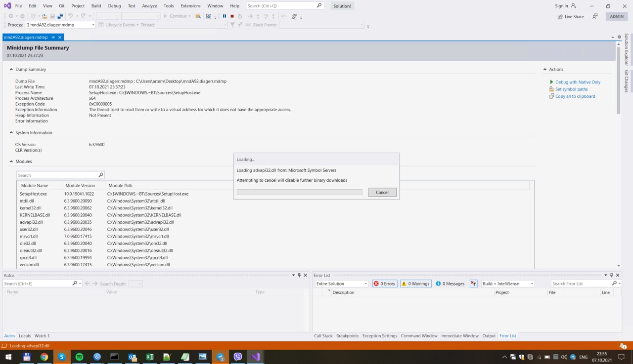
Task: Click the Find in Files icon in the toolbar
Action: point(198,16)
